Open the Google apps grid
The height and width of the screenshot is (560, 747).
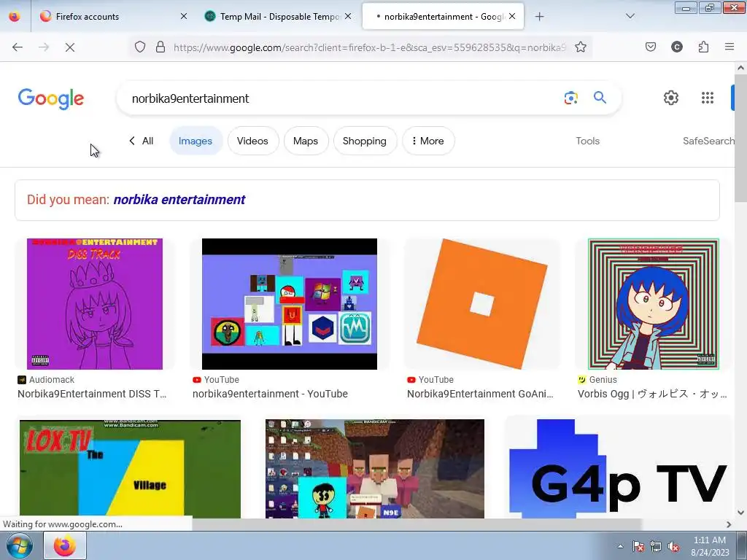tap(708, 98)
